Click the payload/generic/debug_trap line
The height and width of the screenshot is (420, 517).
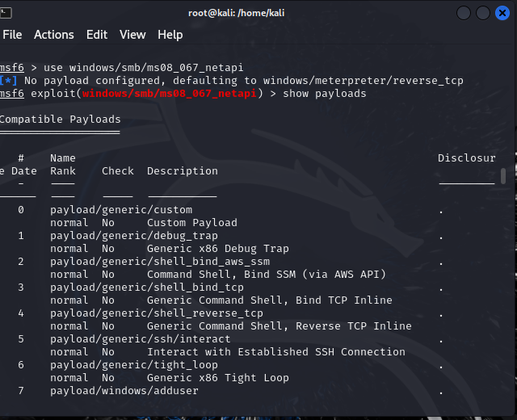(x=134, y=236)
